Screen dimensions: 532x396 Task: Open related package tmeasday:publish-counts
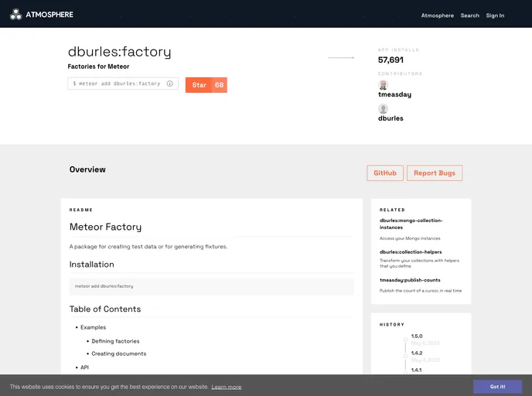[x=410, y=280]
